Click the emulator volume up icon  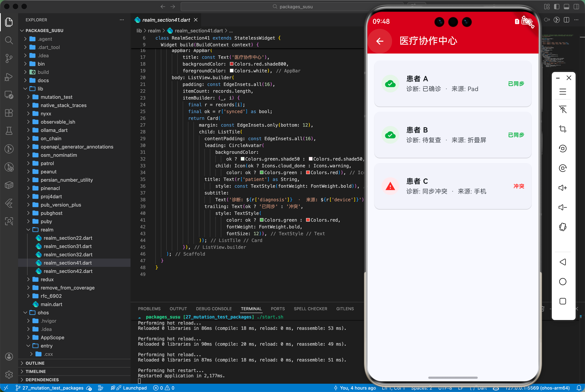[563, 188]
